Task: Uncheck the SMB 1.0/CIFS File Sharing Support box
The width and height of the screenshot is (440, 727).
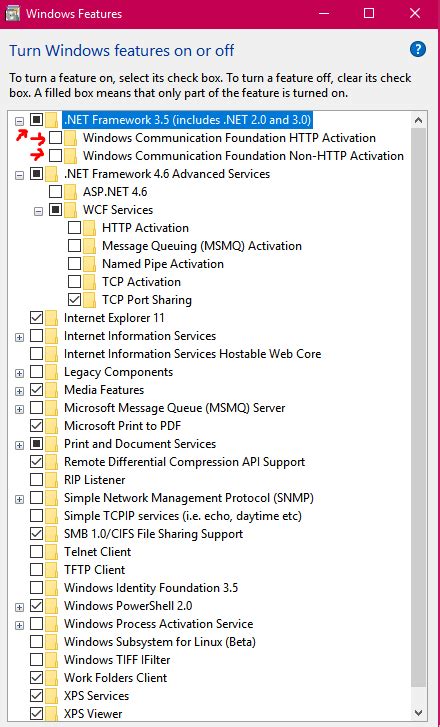Action: click(36, 534)
